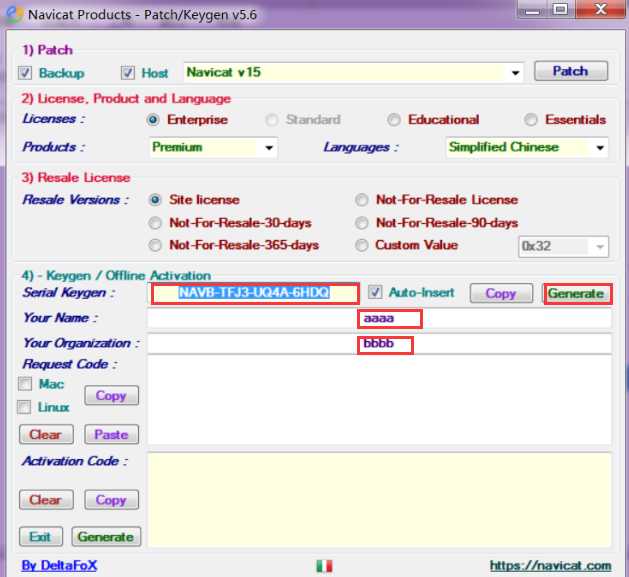Click Clear button under Request Code
The width and height of the screenshot is (629, 577).
pyautogui.click(x=46, y=435)
